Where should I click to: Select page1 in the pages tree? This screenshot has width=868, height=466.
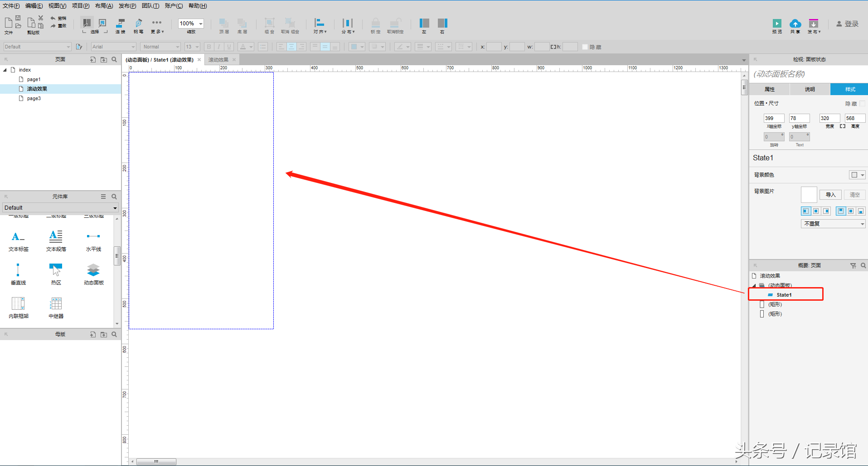[x=34, y=79]
